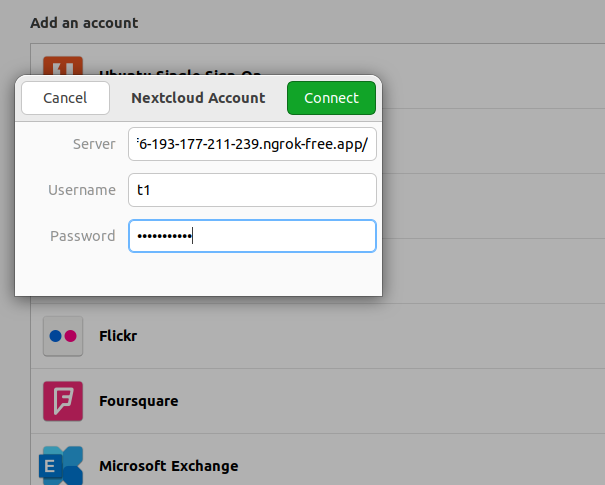This screenshot has width=605, height=485.
Task: Click the Flickr icon in the account list
Action: coord(63,336)
